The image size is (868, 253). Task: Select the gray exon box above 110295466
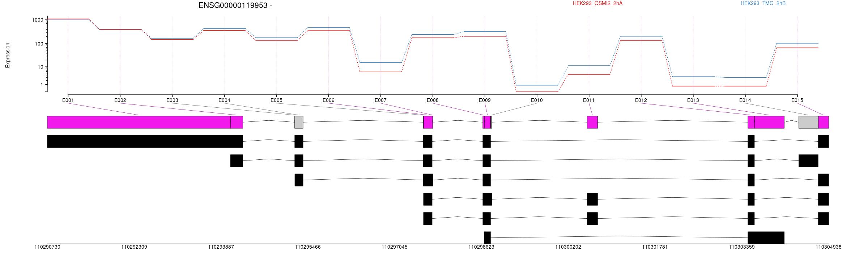(x=299, y=122)
